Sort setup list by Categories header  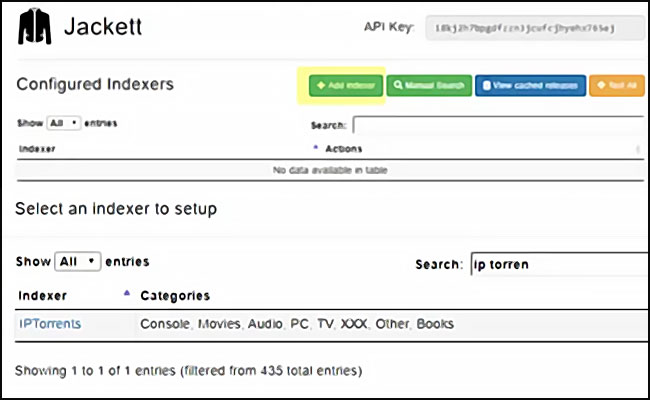(175, 296)
